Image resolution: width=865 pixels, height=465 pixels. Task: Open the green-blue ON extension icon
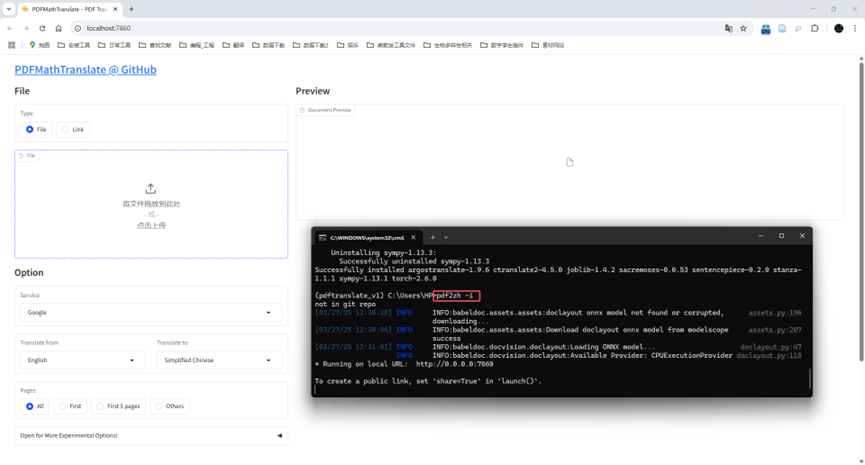point(765,29)
